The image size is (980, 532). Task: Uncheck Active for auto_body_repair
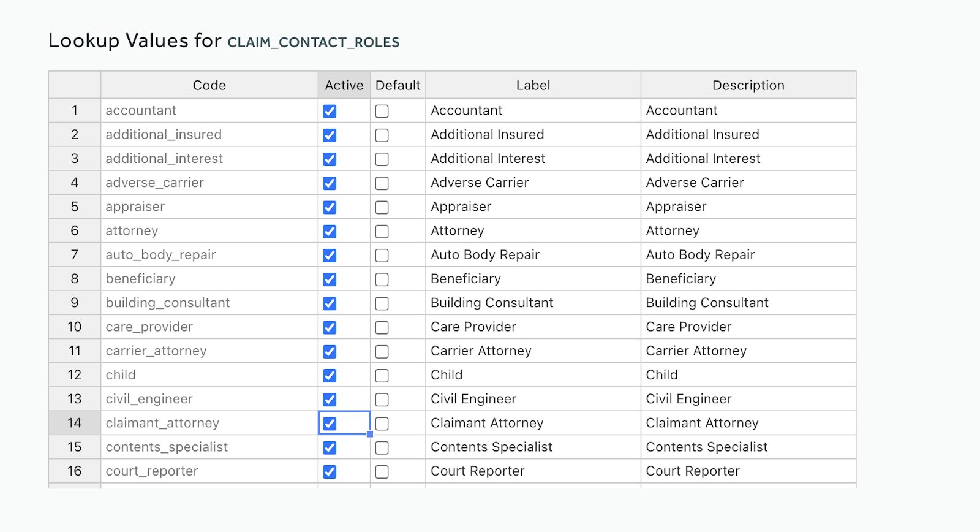[330, 255]
